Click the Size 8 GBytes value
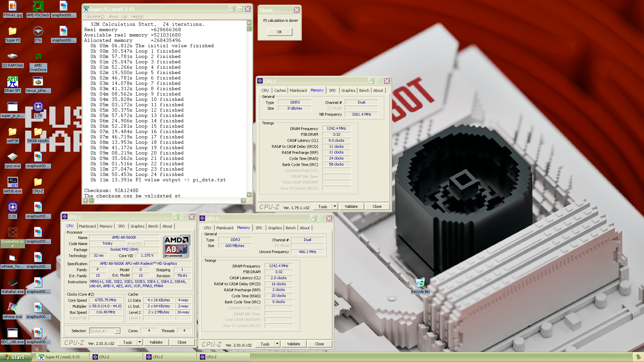The width and height of the screenshot is (644, 362). [294, 108]
